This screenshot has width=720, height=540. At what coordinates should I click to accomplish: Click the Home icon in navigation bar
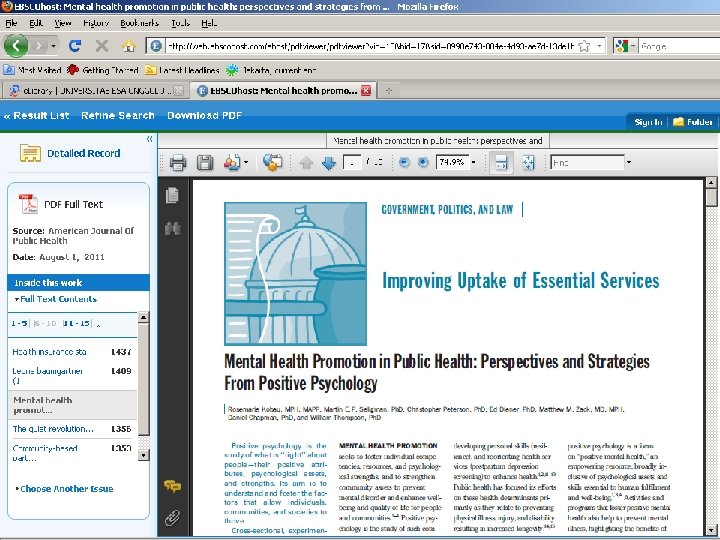[x=129, y=46]
